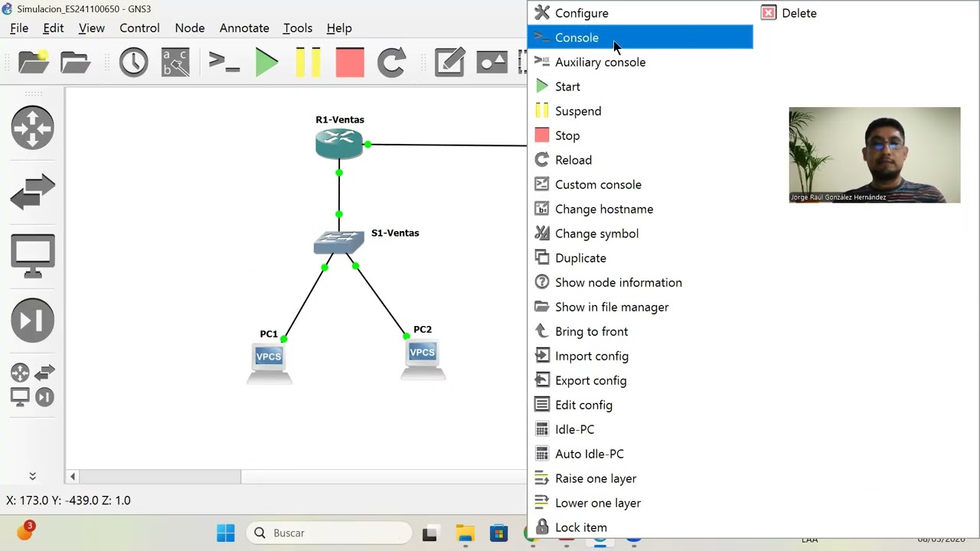The height and width of the screenshot is (551, 980).
Task: Click horizontal scrollbar left arrow
Action: pos(73,476)
